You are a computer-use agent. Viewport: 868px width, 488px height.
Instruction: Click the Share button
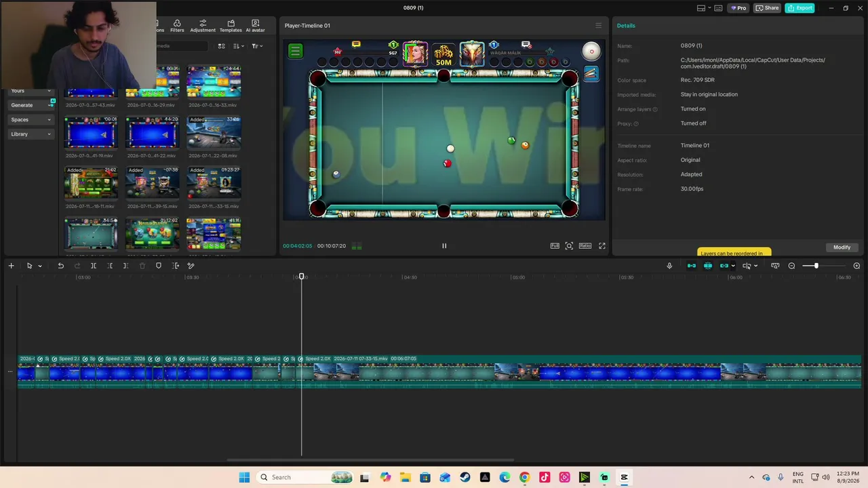(768, 8)
